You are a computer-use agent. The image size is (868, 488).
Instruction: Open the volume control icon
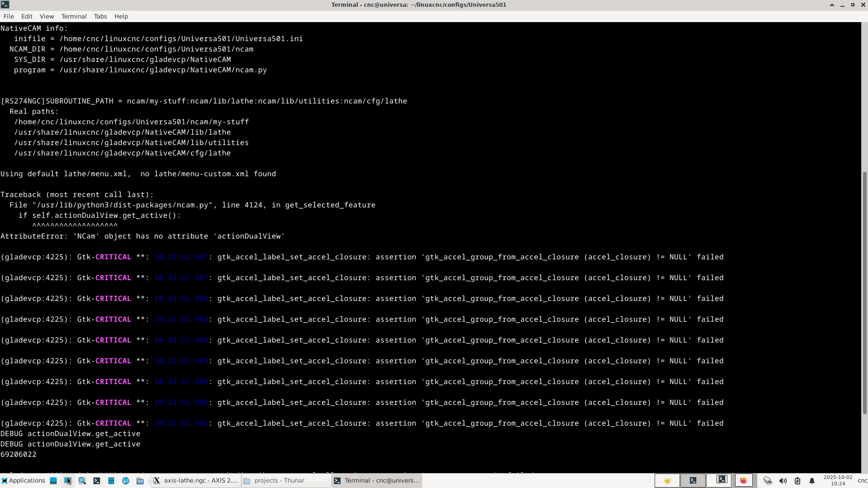(x=783, y=481)
